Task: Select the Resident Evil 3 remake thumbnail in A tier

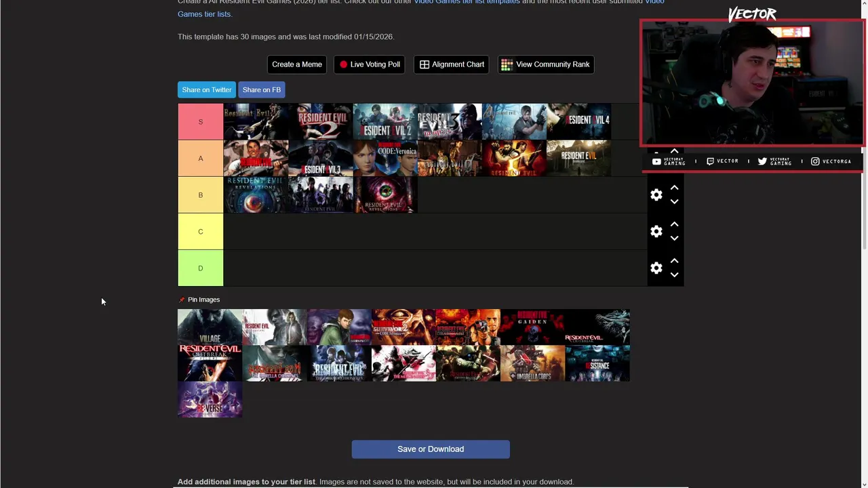Action: (321, 158)
